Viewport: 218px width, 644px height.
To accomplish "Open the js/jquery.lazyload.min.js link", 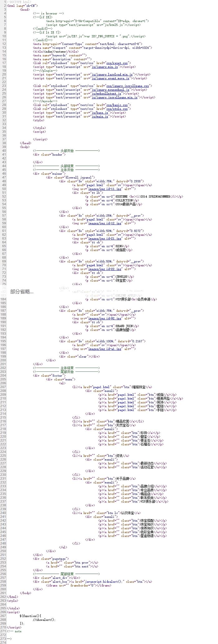I will click(112, 75).
